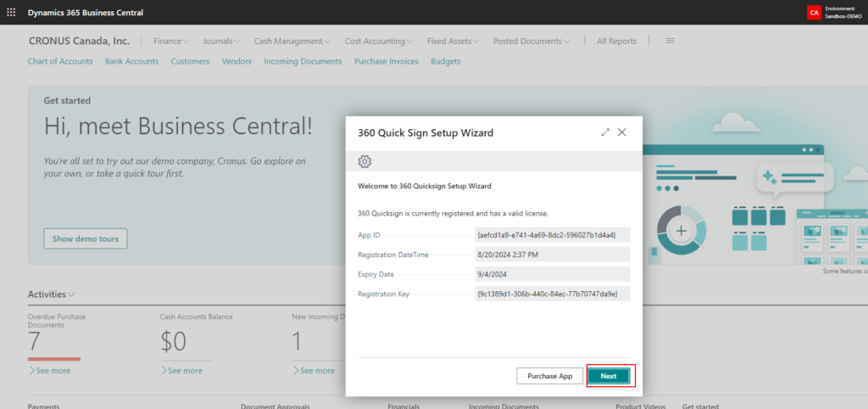Open the app launcher waffle icon
Image resolution: width=868 pixels, height=409 pixels.
click(x=11, y=12)
